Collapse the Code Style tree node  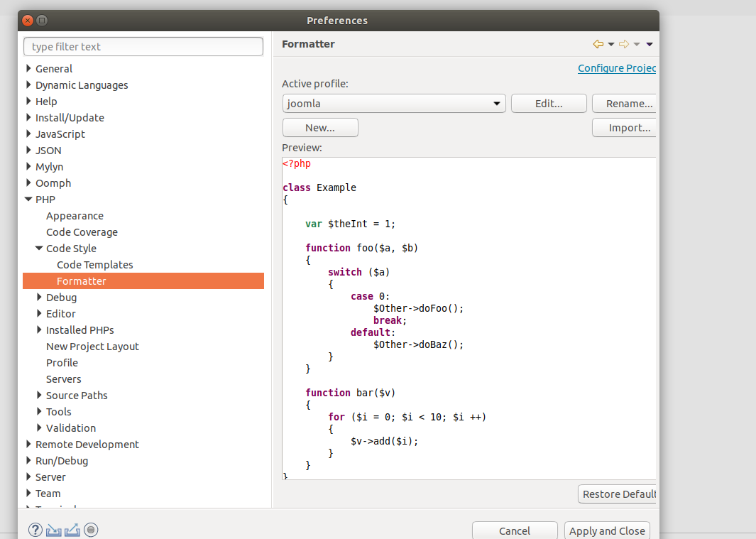click(x=39, y=249)
